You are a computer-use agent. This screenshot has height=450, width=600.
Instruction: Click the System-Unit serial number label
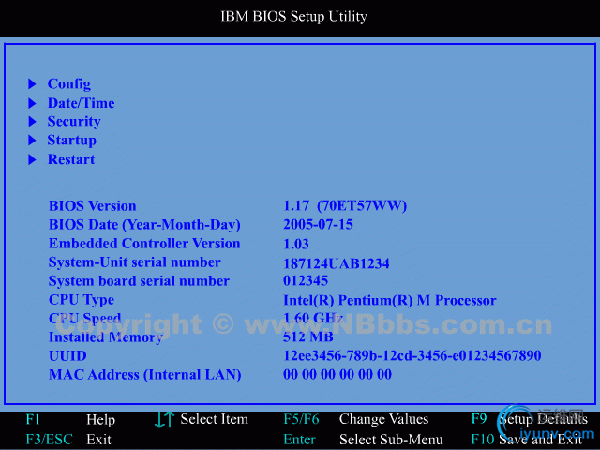click(x=135, y=262)
